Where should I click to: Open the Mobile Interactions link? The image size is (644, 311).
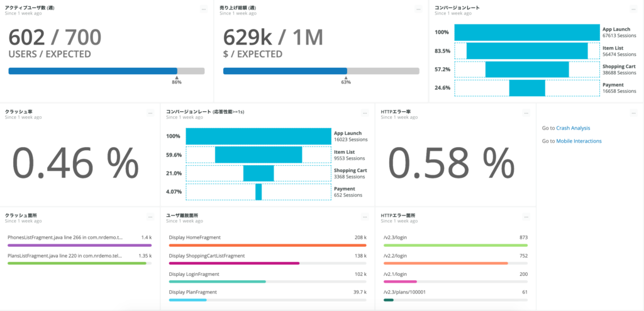(579, 141)
